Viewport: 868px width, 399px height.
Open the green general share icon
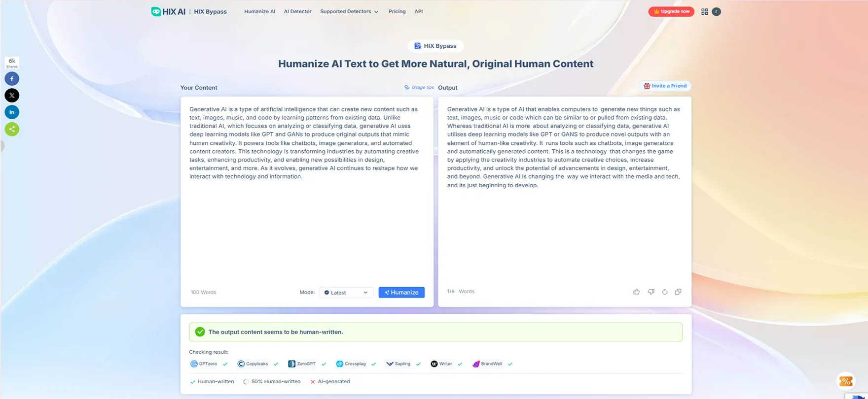(x=12, y=129)
